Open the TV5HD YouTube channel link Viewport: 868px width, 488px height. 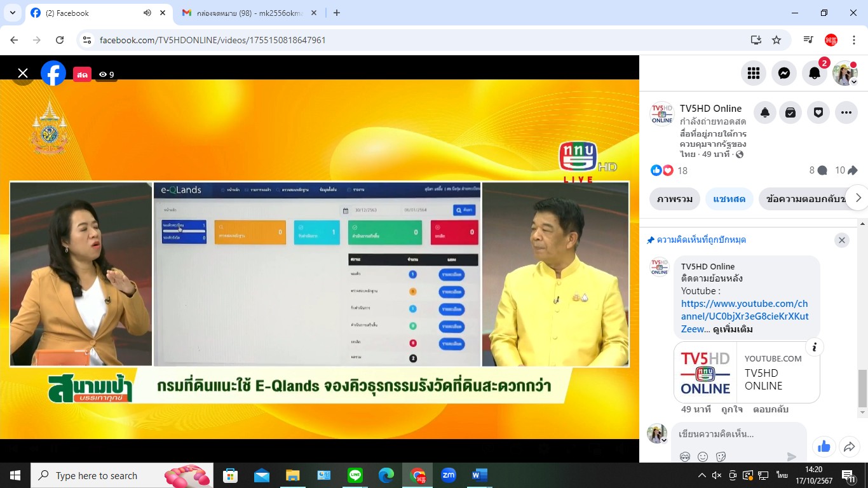point(745,310)
